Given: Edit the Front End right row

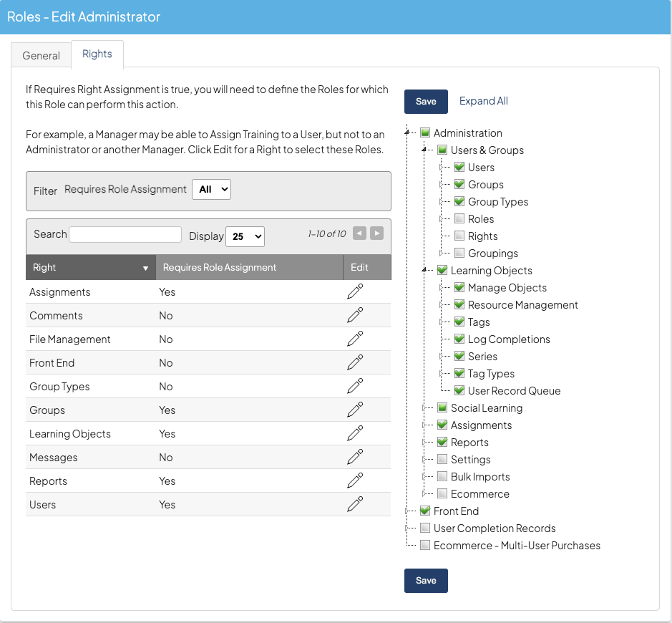Looking at the screenshot, I should [355, 362].
